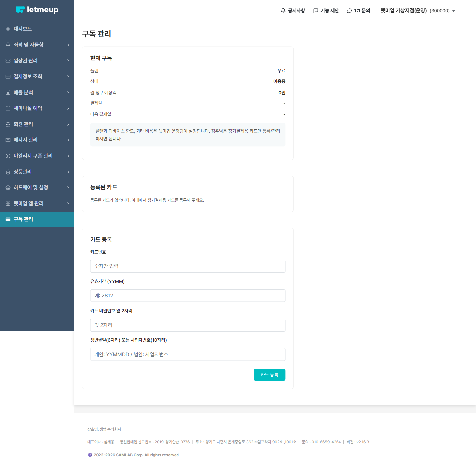Click the speech bubble icon for 기능 제안
The width and height of the screenshot is (476, 471).
316,11
